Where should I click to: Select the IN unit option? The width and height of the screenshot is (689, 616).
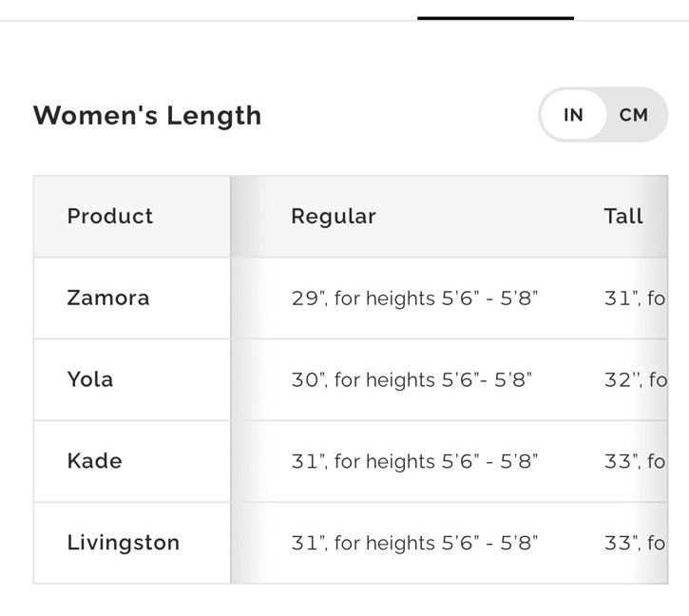click(573, 115)
